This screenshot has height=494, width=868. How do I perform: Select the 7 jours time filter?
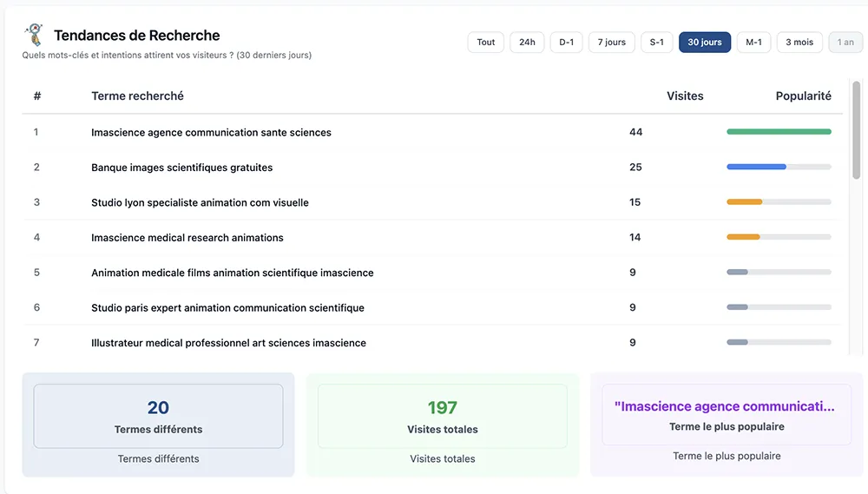click(x=611, y=42)
